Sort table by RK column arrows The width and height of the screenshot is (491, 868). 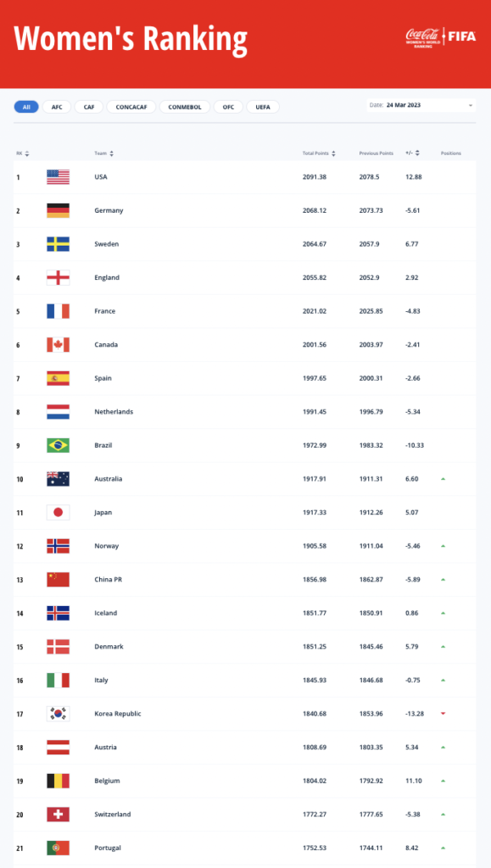pos(27,153)
